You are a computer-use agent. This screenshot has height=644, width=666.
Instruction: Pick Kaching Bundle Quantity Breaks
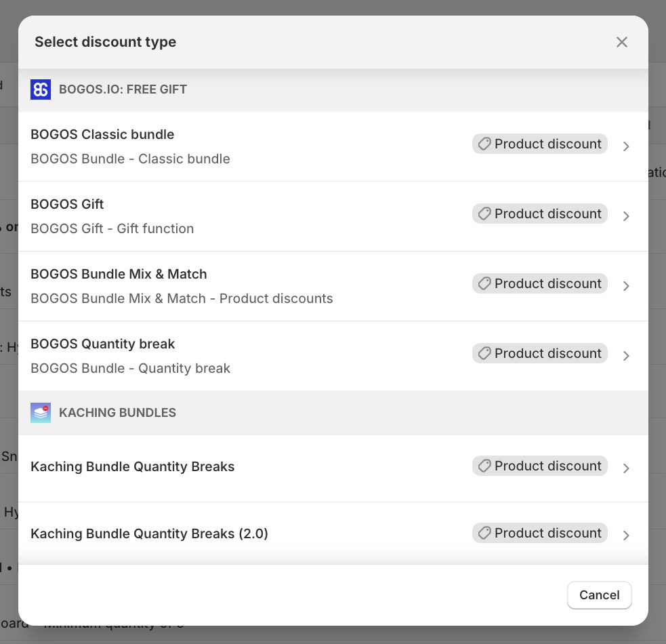click(x=133, y=467)
